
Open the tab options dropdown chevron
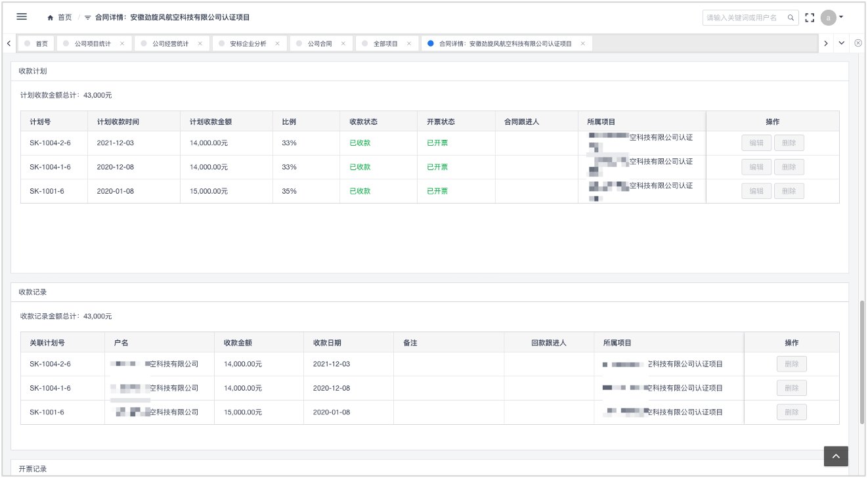(x=842, y=43)
